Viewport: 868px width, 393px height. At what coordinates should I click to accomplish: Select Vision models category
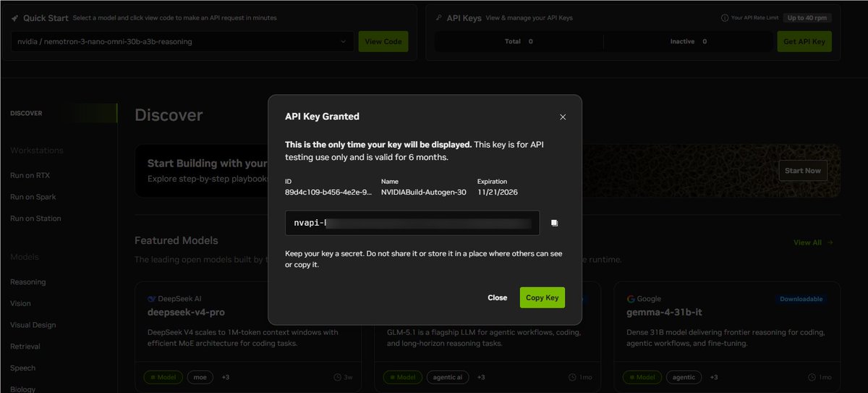21,303
